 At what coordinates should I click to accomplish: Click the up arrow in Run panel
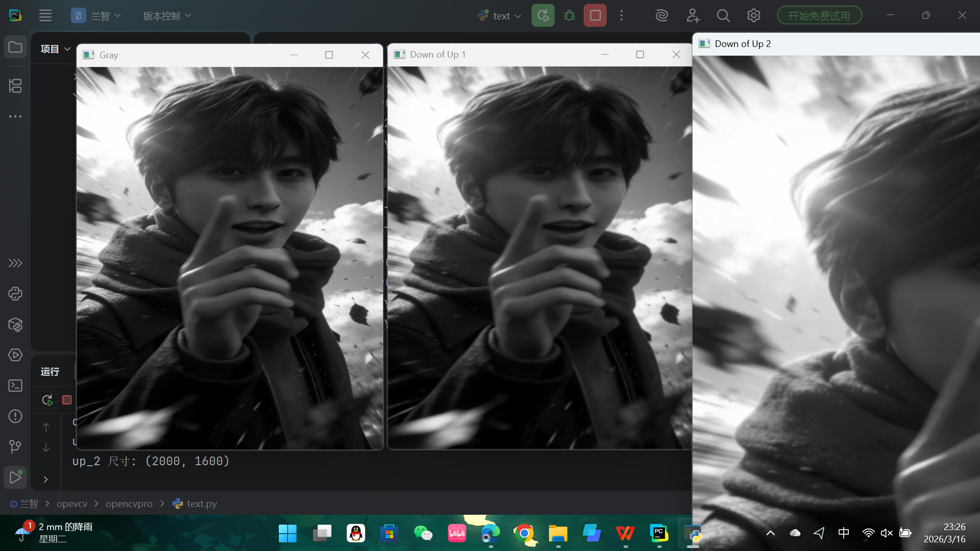pyautogui.click(x=46, y=427)
